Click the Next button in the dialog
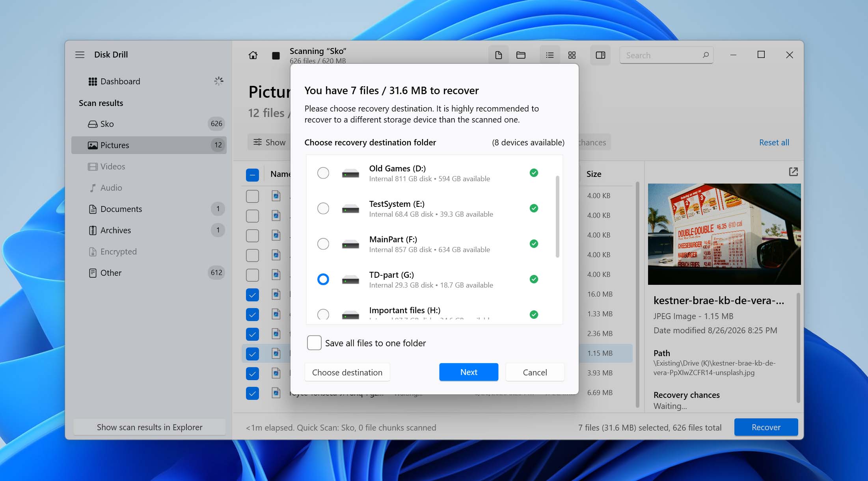The height and width of the screenshot is (481, 868). click(469, 372)
